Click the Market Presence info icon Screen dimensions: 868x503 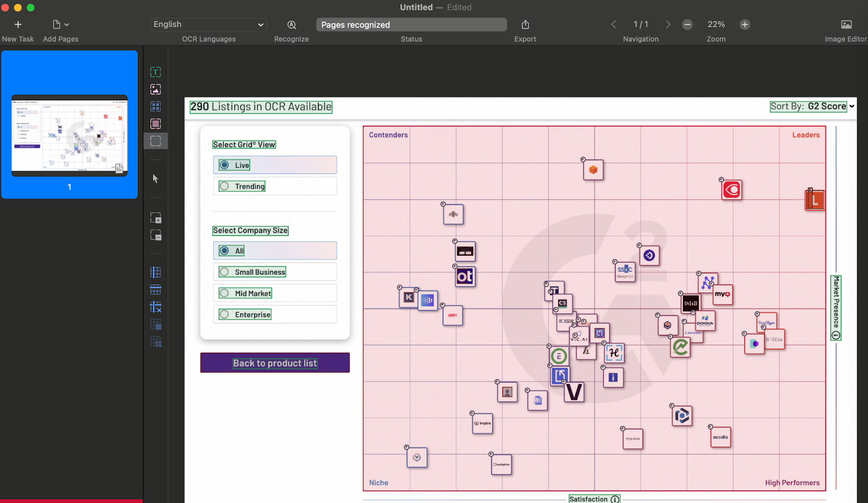coord(836,335)
